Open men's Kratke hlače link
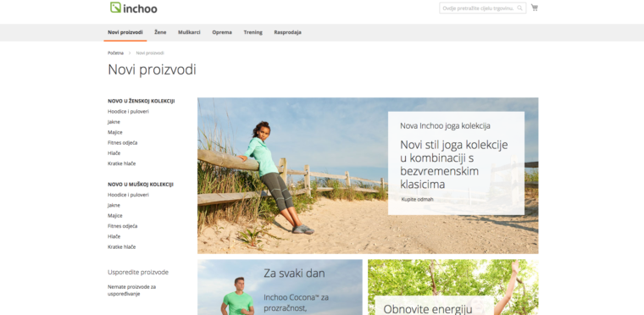The width and height of the screenshot is (644, 315). [x=121, y=246]
